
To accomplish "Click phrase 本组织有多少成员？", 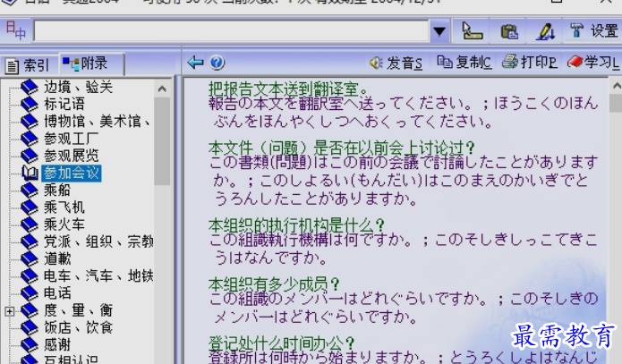I will point(274,284).
